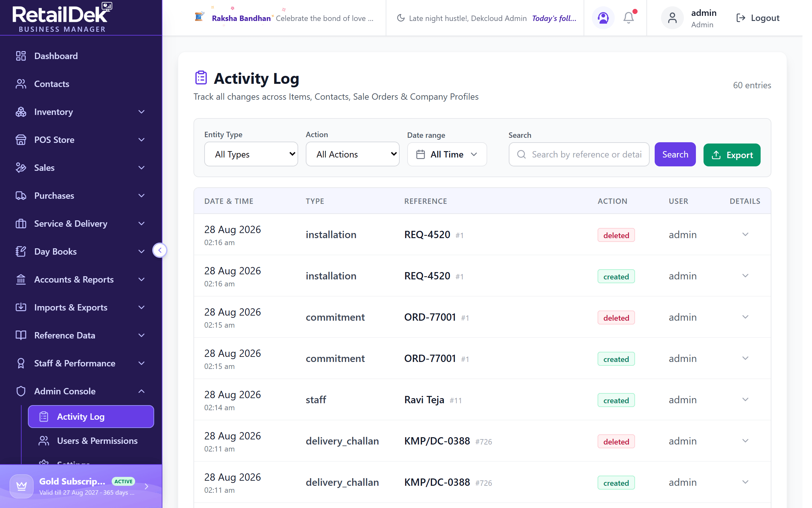Collapse the Admin Console chevron
The height and width of the screenshot is (508, 812).
(141, 391)
